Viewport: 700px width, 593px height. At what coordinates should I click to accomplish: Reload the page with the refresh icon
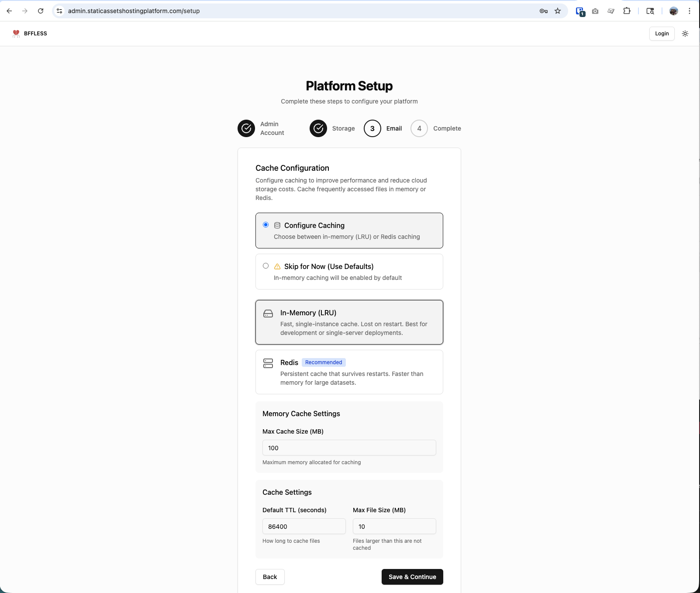click(x=41, y=11)
